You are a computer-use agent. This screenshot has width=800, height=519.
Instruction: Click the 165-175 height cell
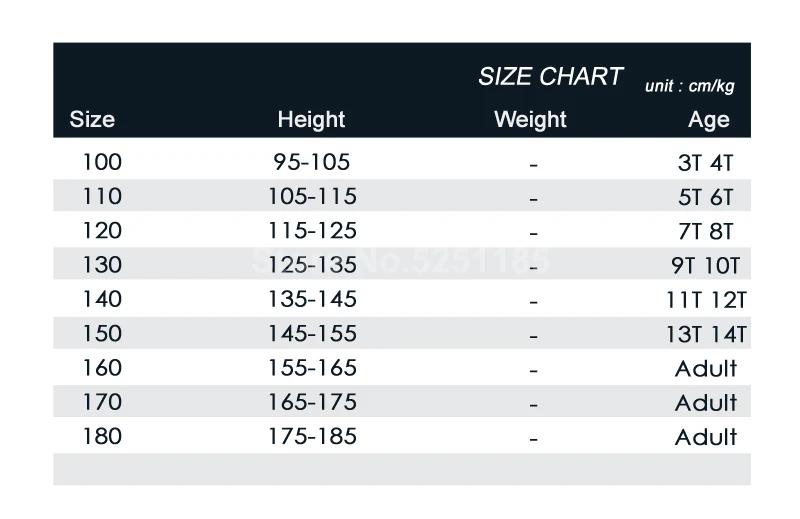click(312, 402)
